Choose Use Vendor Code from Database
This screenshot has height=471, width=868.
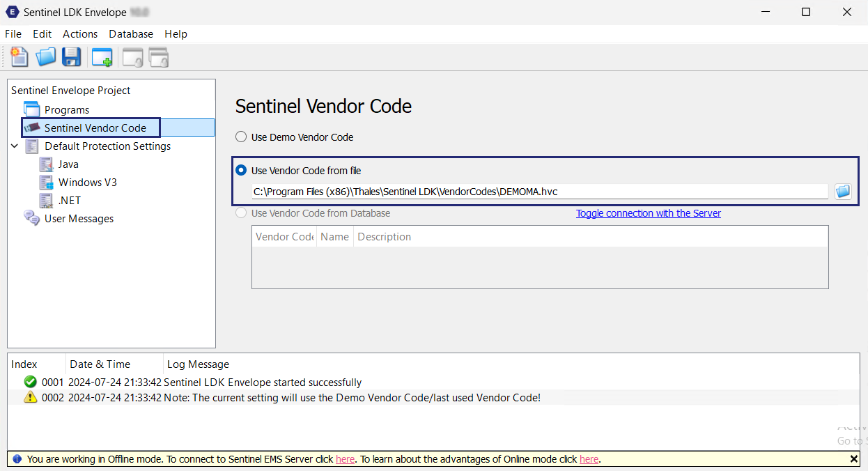(240, 213)
